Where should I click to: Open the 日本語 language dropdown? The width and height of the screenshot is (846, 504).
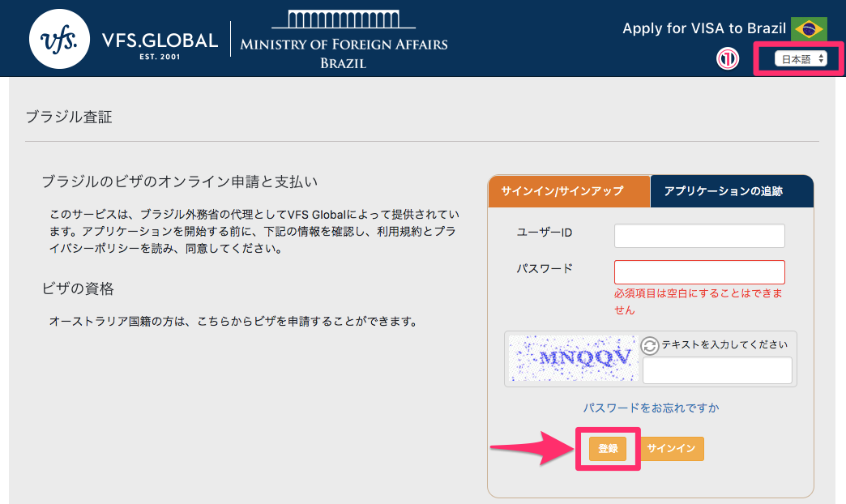pyautogui.click(x=800, y=58)
